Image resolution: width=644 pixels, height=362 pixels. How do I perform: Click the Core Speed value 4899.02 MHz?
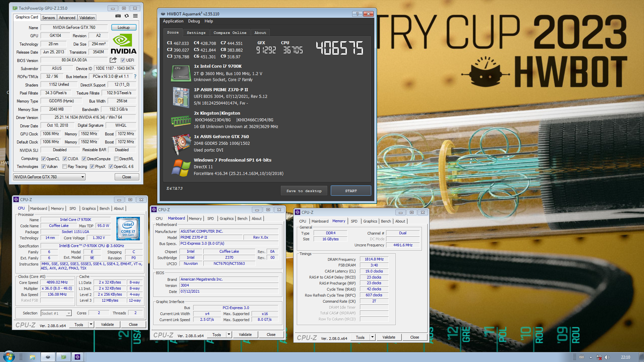tap(57, 282)
